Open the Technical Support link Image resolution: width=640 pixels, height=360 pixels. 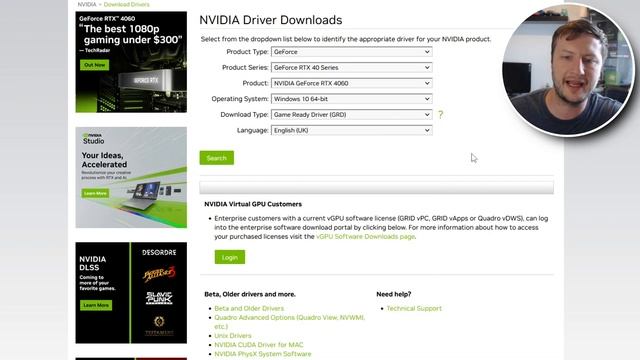pyautogui.click(x=414, y=308)
